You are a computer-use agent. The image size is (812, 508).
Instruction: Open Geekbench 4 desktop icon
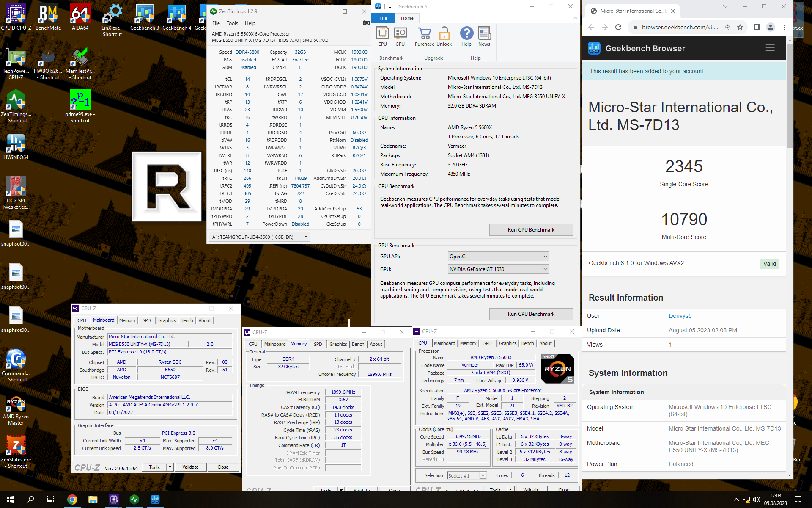click(x=176, y=17)
